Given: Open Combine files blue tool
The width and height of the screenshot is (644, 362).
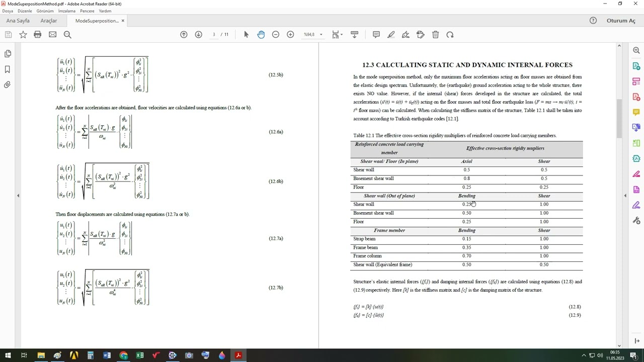Looking at the screenshot, I should (636, 128).
